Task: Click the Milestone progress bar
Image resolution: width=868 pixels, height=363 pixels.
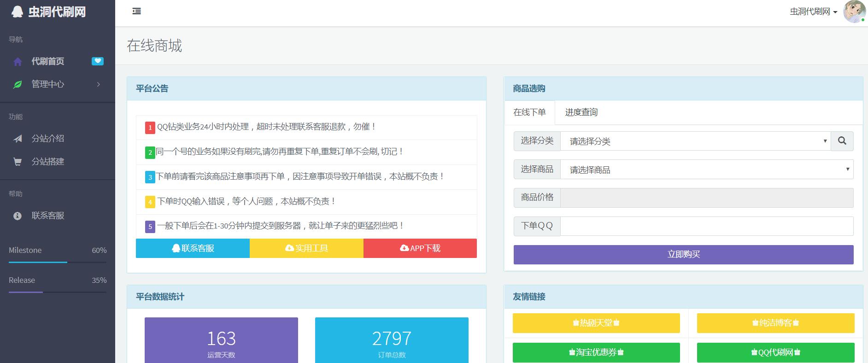Action: tap(58, 262)
